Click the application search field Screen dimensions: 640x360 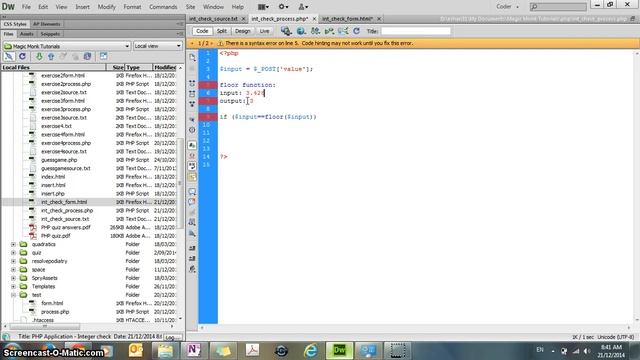(x=558, y=7)
